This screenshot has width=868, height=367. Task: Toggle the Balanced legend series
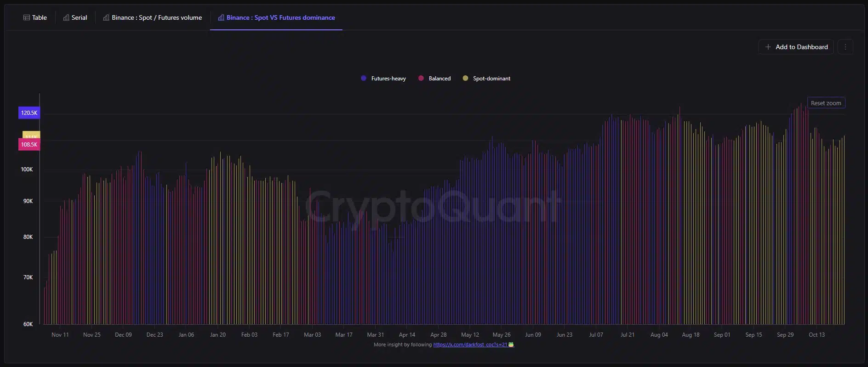pyautogui.click(x=434, y=79)
